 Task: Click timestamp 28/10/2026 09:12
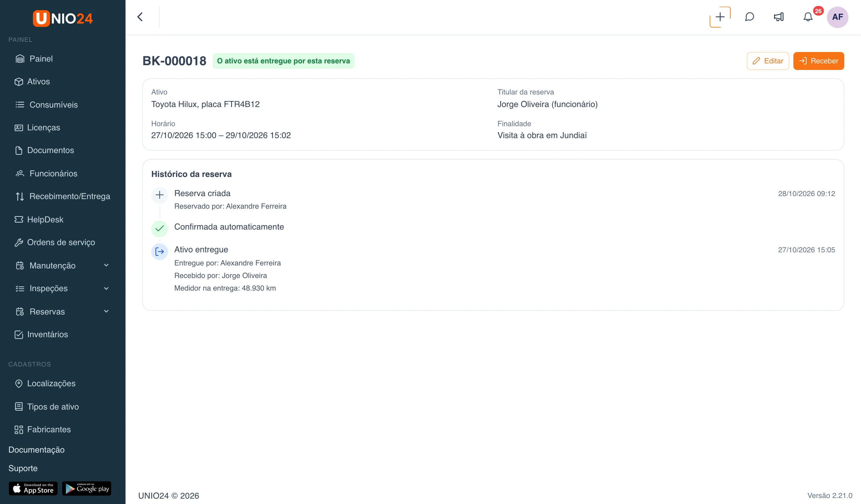[806, 194]
